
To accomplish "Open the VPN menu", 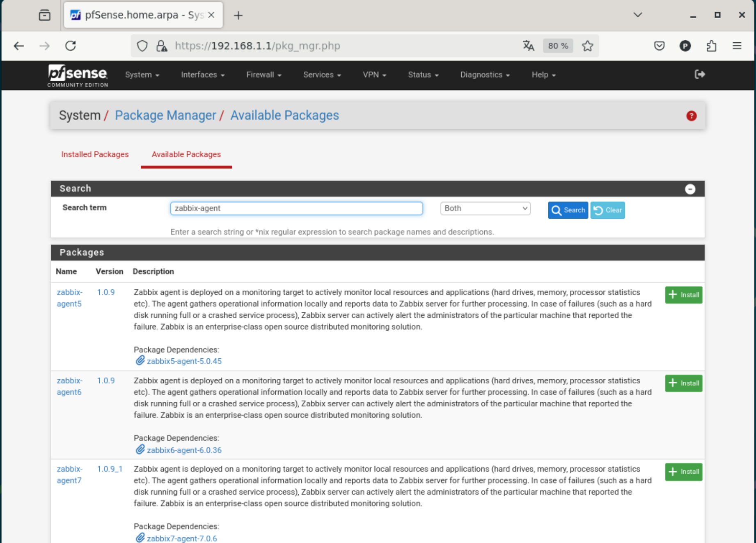I will [x=374, y=75].
